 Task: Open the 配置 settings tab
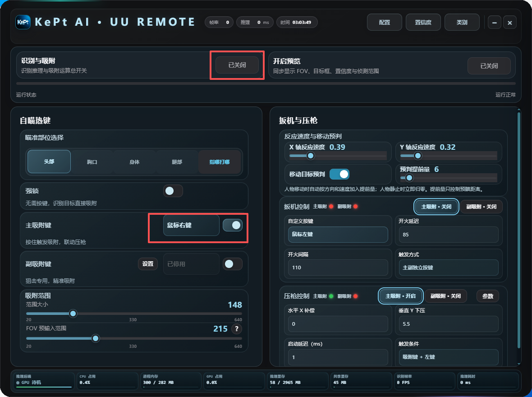tap(385, 23)
